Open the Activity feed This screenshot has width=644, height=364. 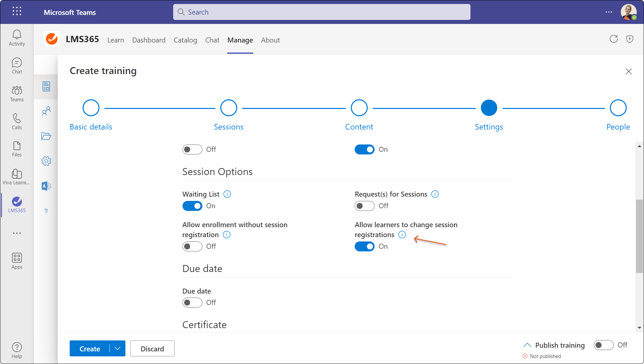click(x=17, y=38)
